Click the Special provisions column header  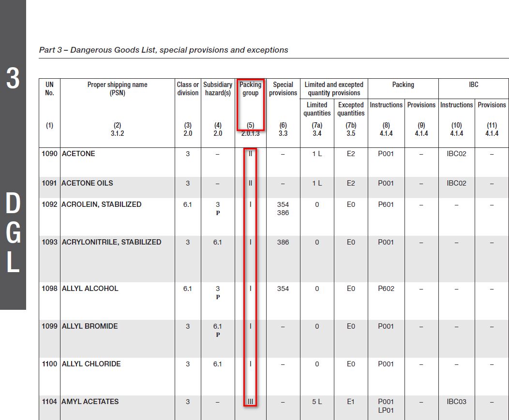[x=283, y=88]
